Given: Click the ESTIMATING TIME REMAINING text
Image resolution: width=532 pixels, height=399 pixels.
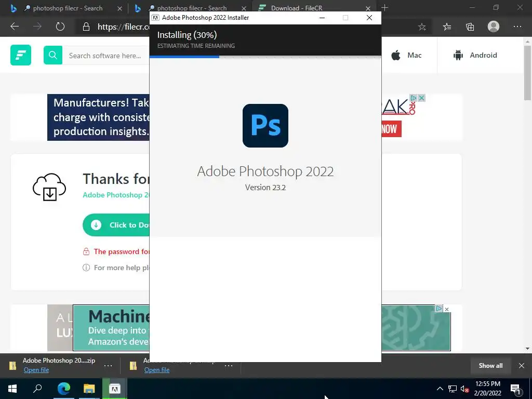Looking at the screenshot, I should 196,46.
